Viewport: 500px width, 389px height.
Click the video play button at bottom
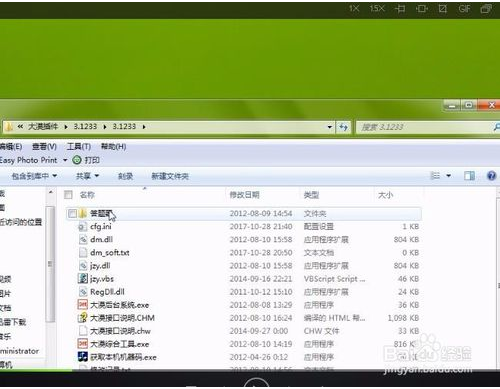[256, 383]
